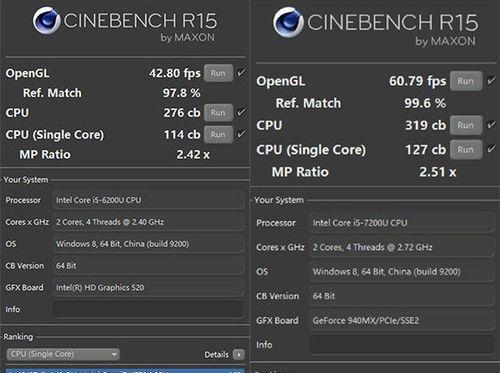Viewport: 500px width, 373px height.
Task: Run the Single Core test showing 114 cb
Action: pyautogui.click(x=218, y=135)
